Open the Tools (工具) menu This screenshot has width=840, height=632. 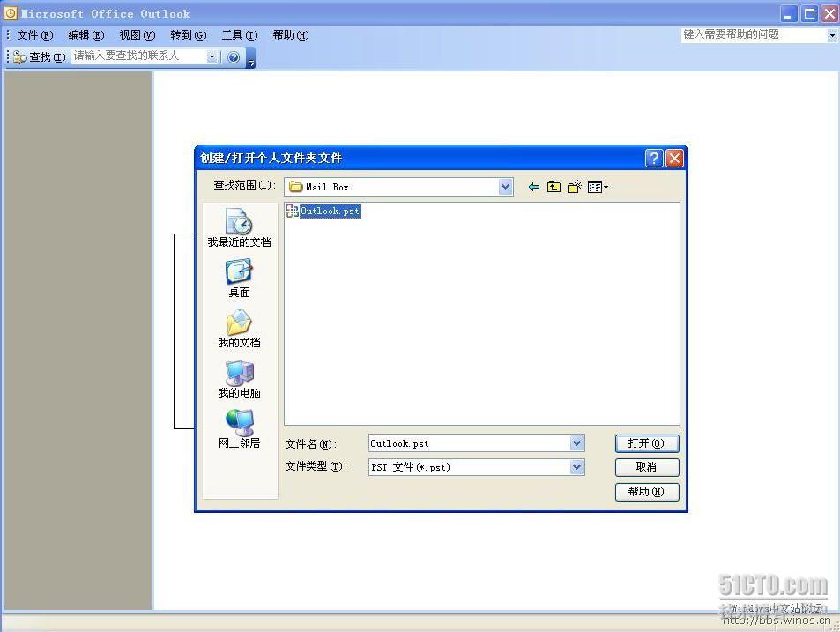(240, 35)
